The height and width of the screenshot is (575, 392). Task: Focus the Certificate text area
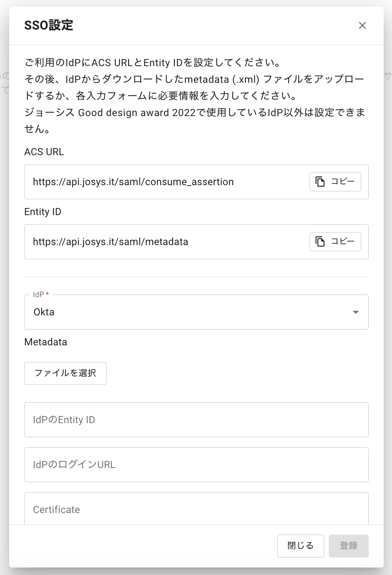[196, 509]
